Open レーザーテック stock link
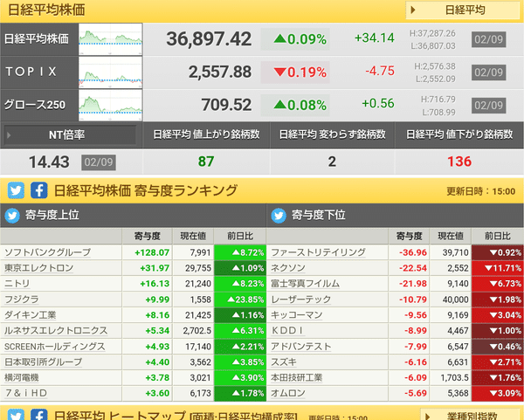 point(300,300)
